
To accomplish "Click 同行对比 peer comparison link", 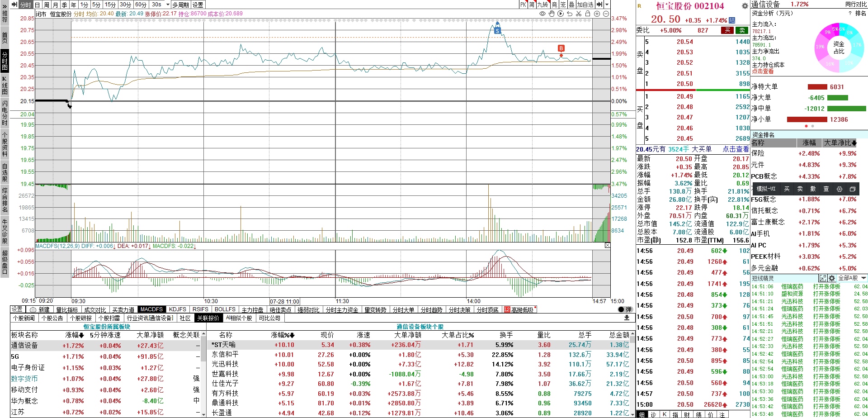I will (856, 5).
